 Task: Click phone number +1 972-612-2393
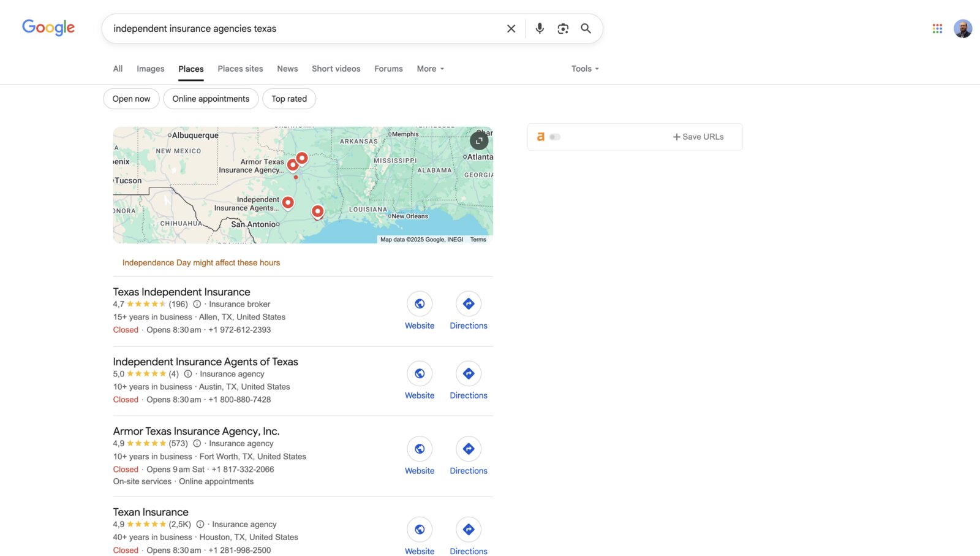[x=239, y=330]
